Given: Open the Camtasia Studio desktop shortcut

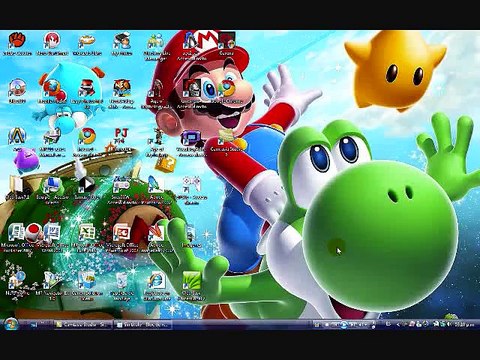Looking at the screenshot, I should [x=226, y=137].
